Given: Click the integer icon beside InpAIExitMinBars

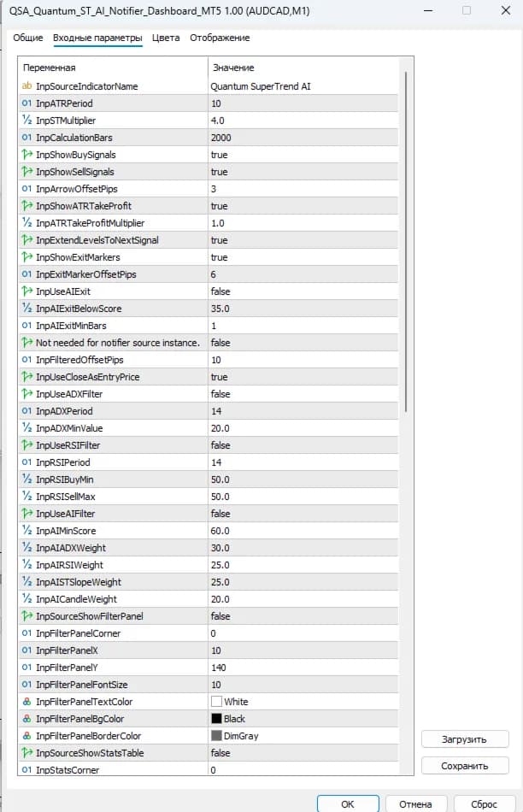Looking at the screenshot, I should (27, 325).
